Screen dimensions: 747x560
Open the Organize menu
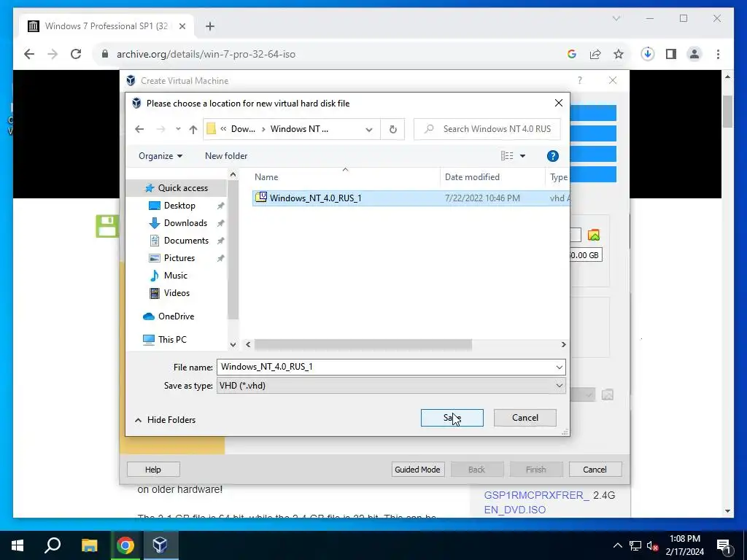point(160,156)
